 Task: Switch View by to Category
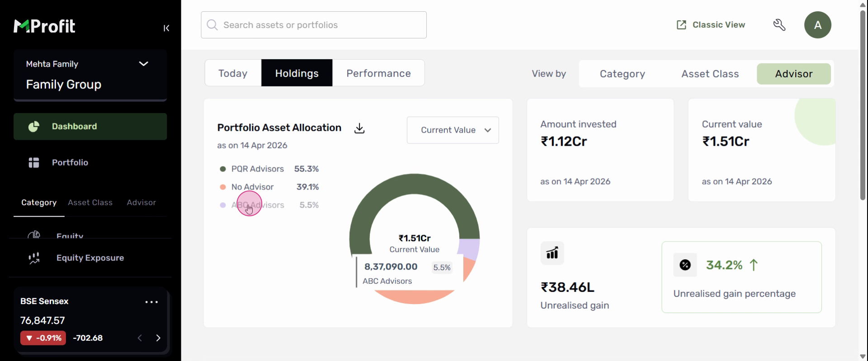pos(622,74)
